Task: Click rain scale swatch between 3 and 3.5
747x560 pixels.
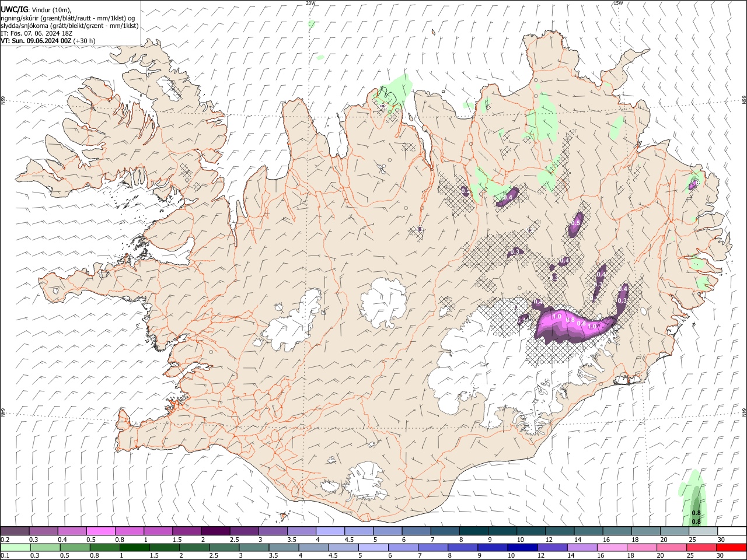Action: 254,548
